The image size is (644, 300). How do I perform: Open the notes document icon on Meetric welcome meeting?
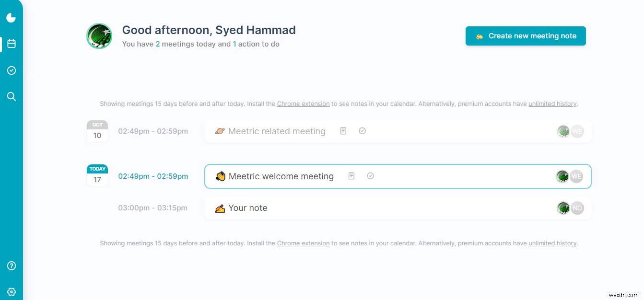tap(351, 176)
